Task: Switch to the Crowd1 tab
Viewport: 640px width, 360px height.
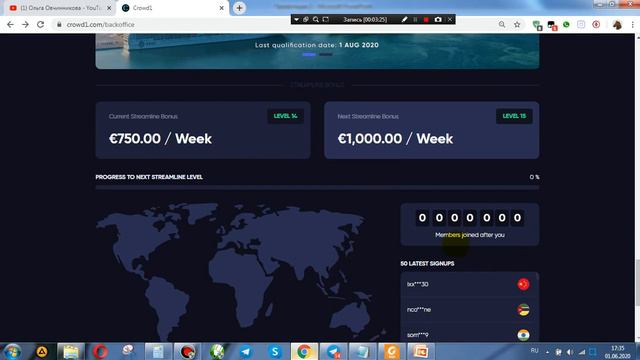Action: point(173,8)
